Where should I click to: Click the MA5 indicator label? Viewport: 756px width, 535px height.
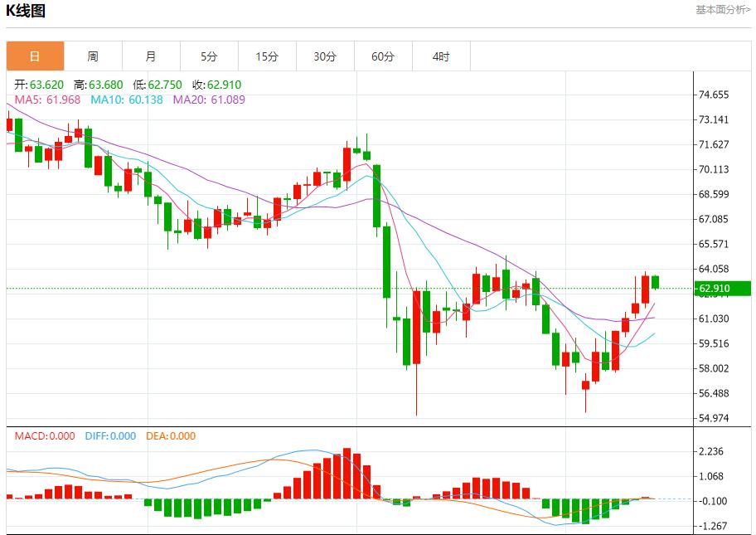47,100
